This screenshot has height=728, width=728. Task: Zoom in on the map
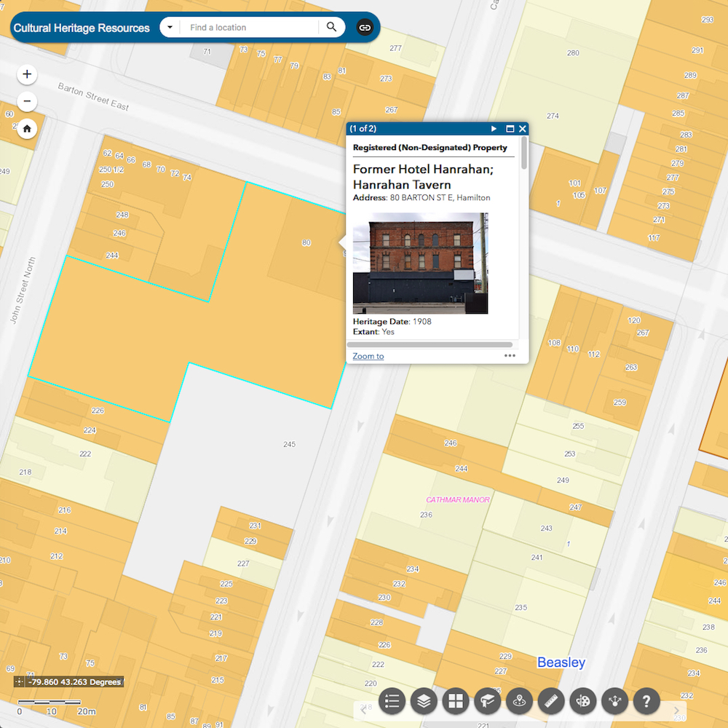[27, 74]
